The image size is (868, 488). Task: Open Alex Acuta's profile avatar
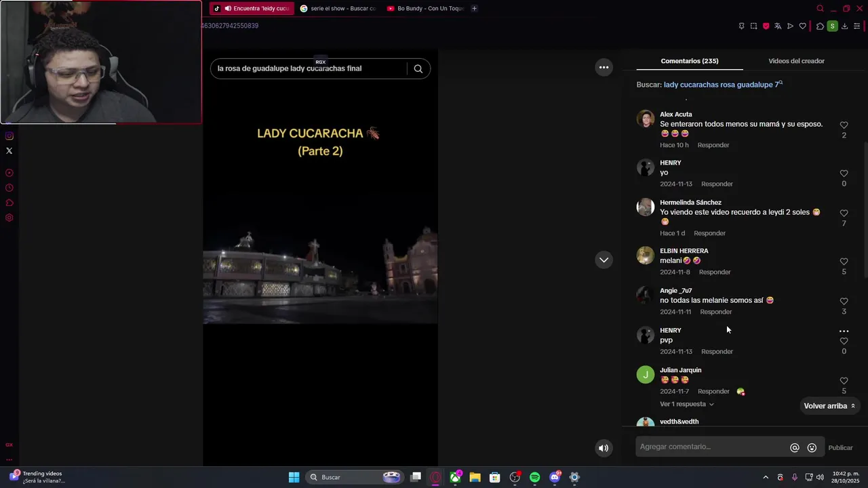646,119
